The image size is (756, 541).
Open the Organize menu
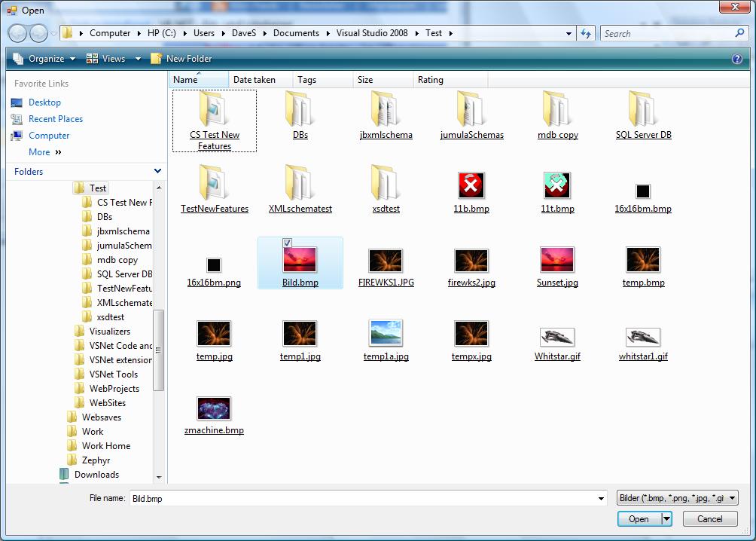44,59
